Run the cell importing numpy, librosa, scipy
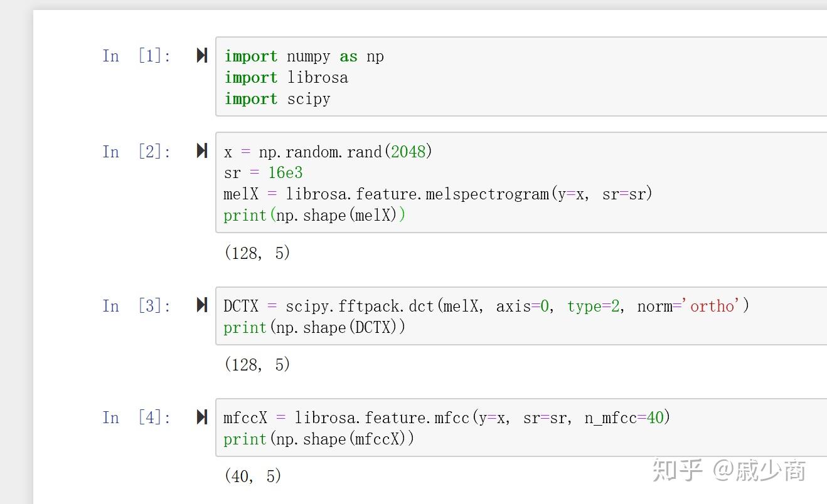Image resolution: width=827 pixels, height=504 pixels. (x=201, y=56)
